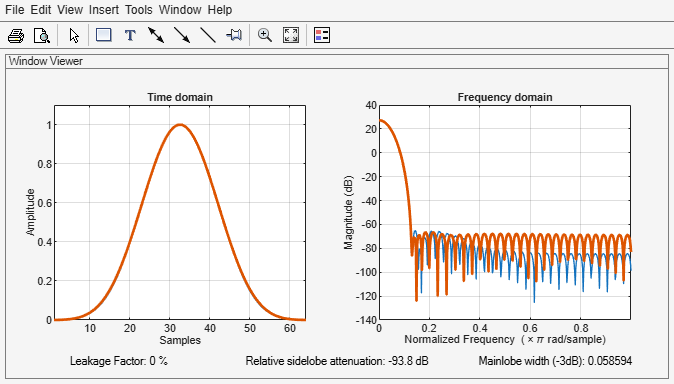
Task: Open the File menu
Action: [15, 9]
